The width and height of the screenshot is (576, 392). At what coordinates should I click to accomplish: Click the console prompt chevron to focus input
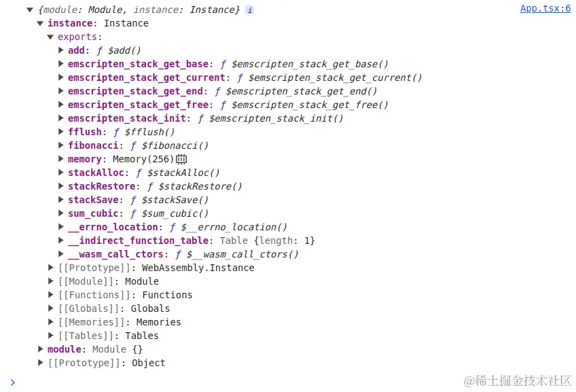point(13,382)
